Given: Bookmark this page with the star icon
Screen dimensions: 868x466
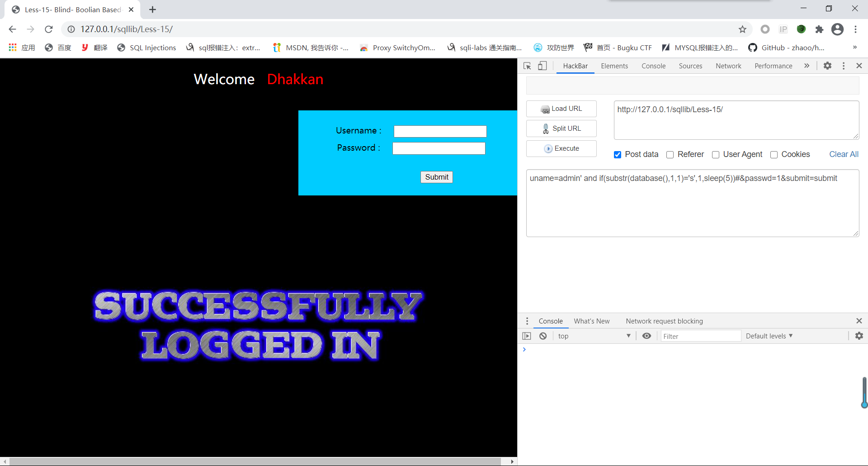Looking at the screenshot, I should coord(742,29).
